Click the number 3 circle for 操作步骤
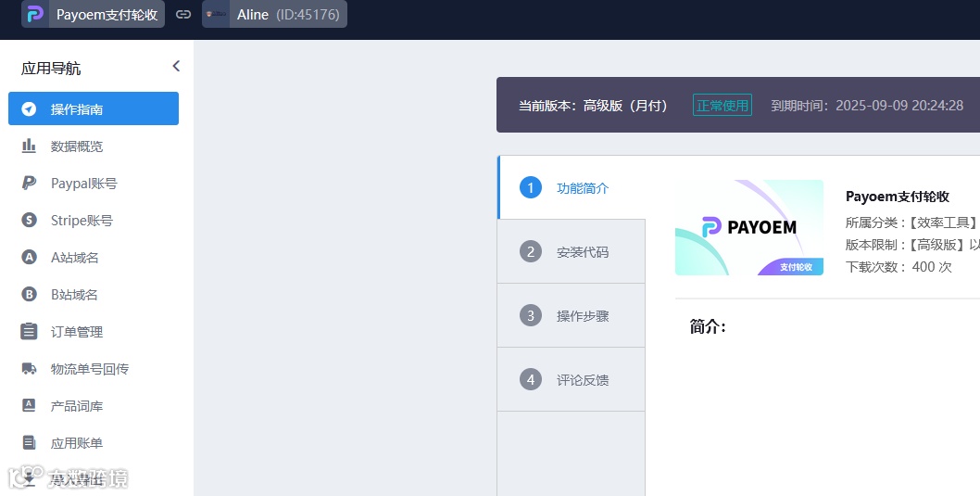The image size is (980, 496). coord(531,315)
